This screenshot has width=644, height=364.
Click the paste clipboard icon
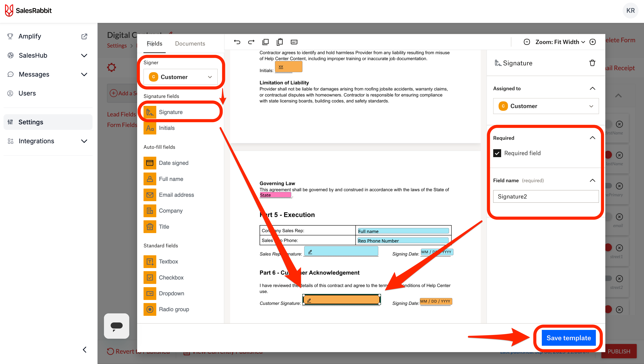pyautogui.click(x=280, y=42)
